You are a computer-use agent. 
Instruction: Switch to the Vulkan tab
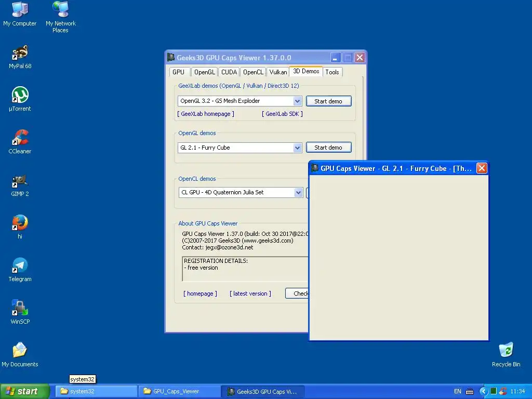[x=278, y=72]
